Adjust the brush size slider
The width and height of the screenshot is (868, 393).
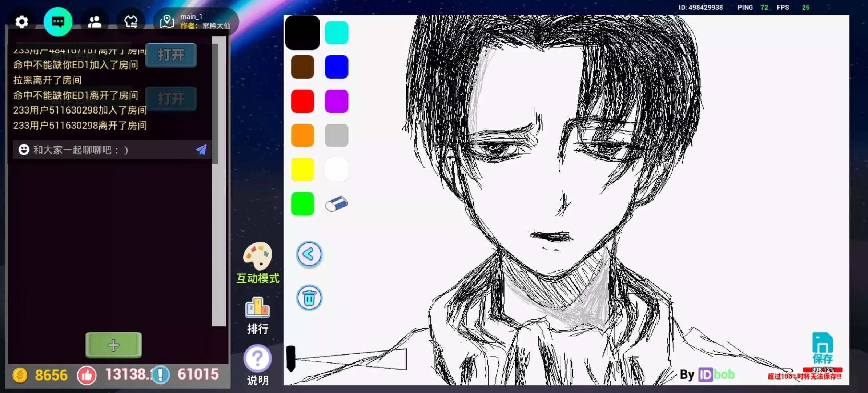click(x=291, y=359)
